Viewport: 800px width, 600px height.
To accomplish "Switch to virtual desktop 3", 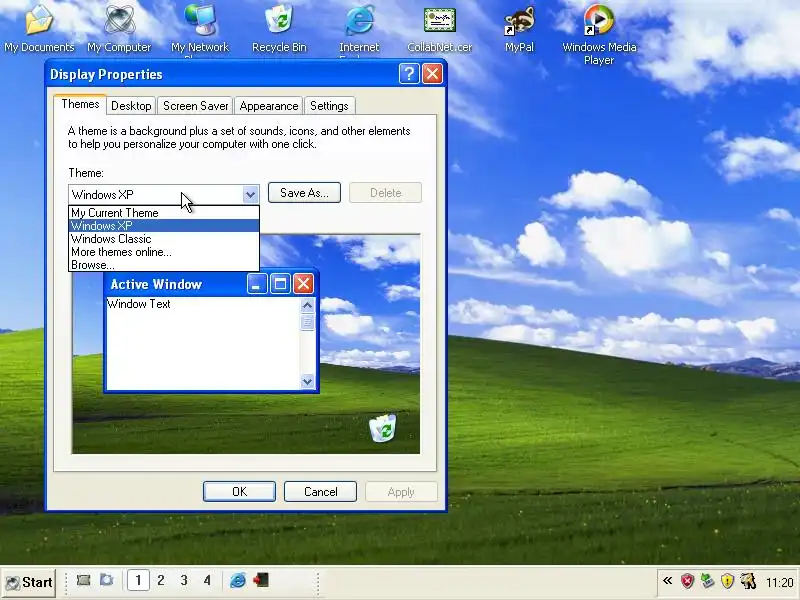I will 184,580.
